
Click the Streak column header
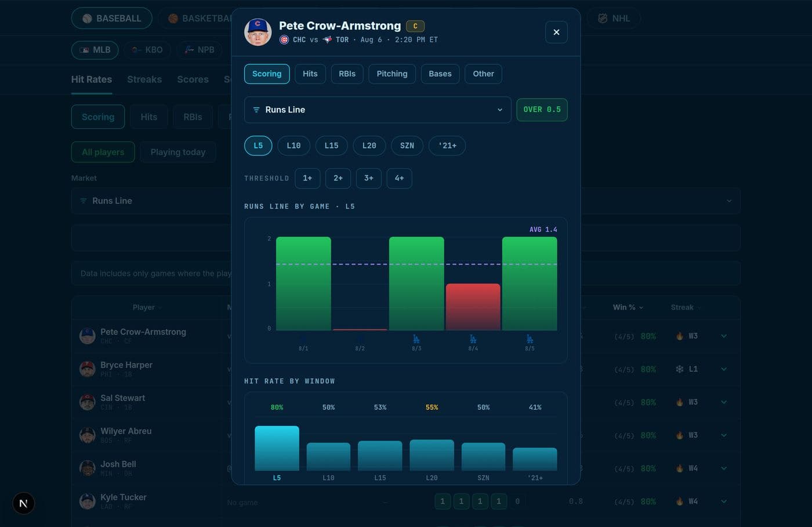pos(686,307)
